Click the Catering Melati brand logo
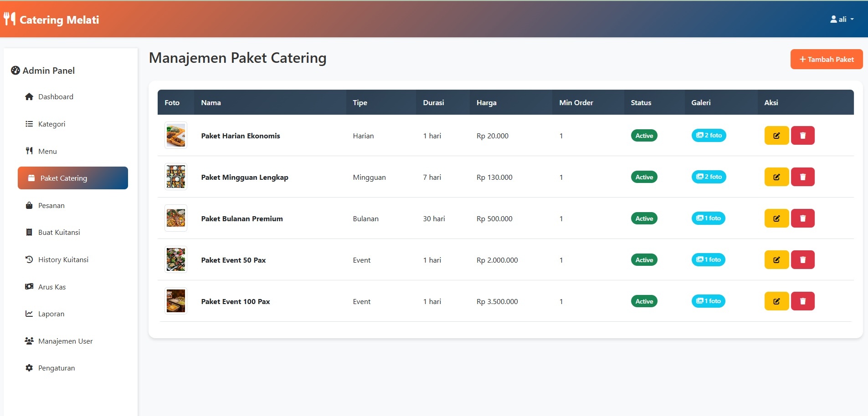Viewport: 868px width, 416px height. click(51, 20)
